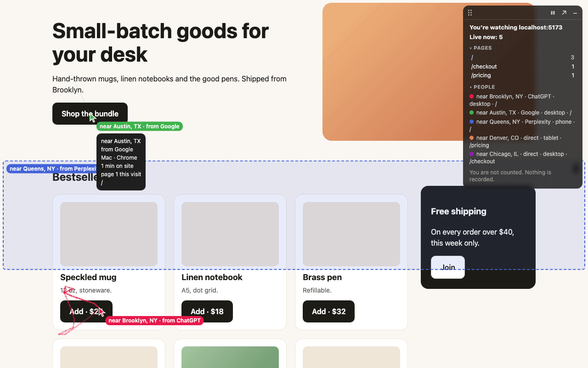
Task: Pick the Denver, CO tablet visitor entry
Action: (x=523, y=142)
